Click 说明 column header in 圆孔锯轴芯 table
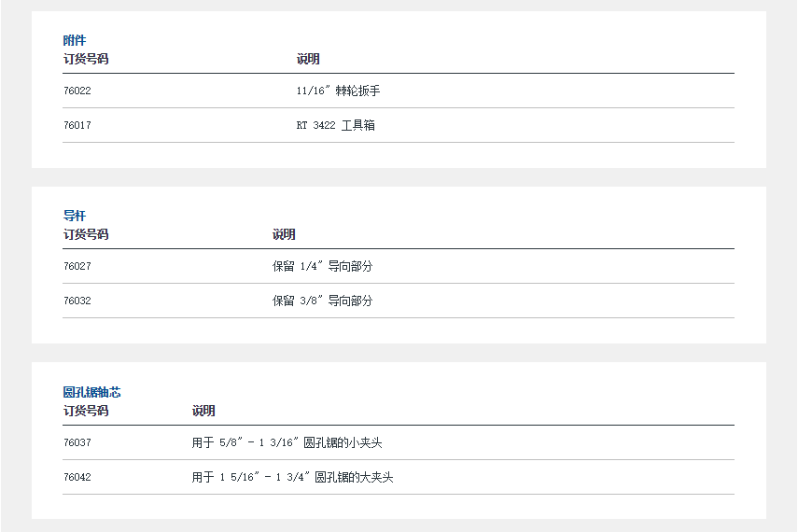 coord(203,411)
